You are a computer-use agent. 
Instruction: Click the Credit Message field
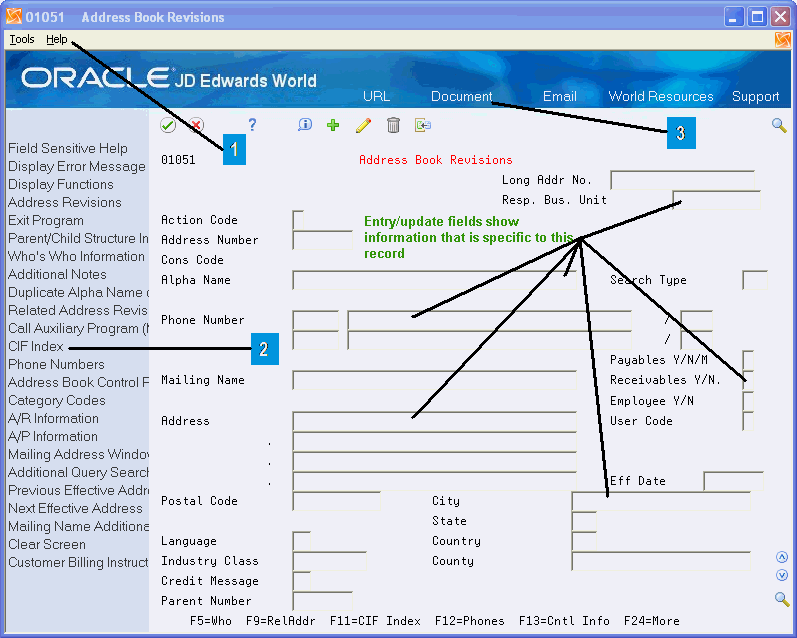click(301, 581)
